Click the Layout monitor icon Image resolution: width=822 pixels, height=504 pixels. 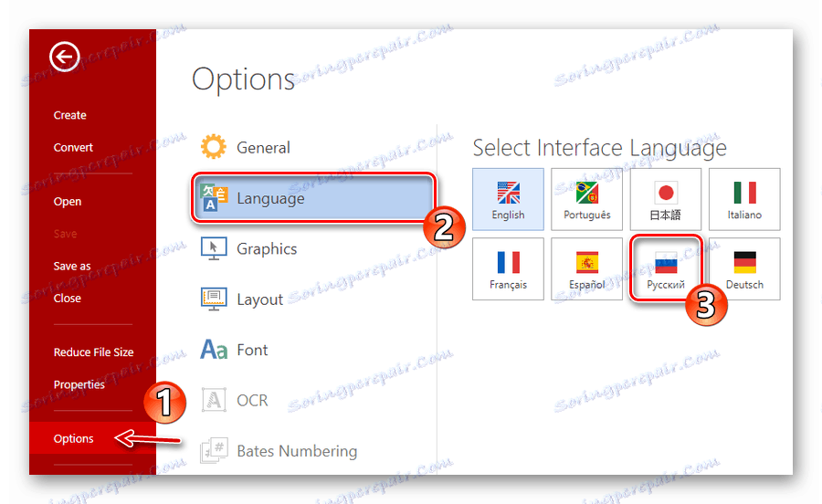[214, 299]
